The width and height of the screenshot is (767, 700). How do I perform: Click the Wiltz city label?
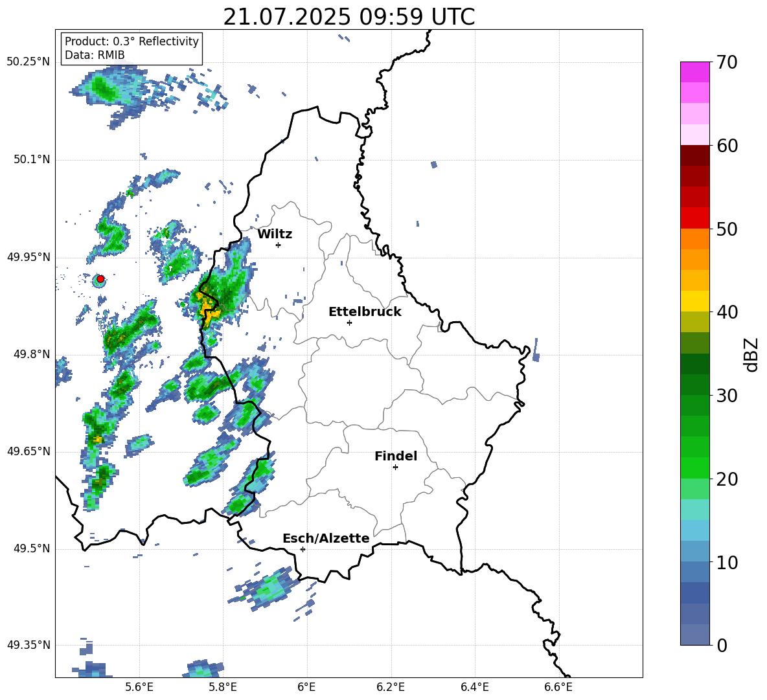(275, 234)
